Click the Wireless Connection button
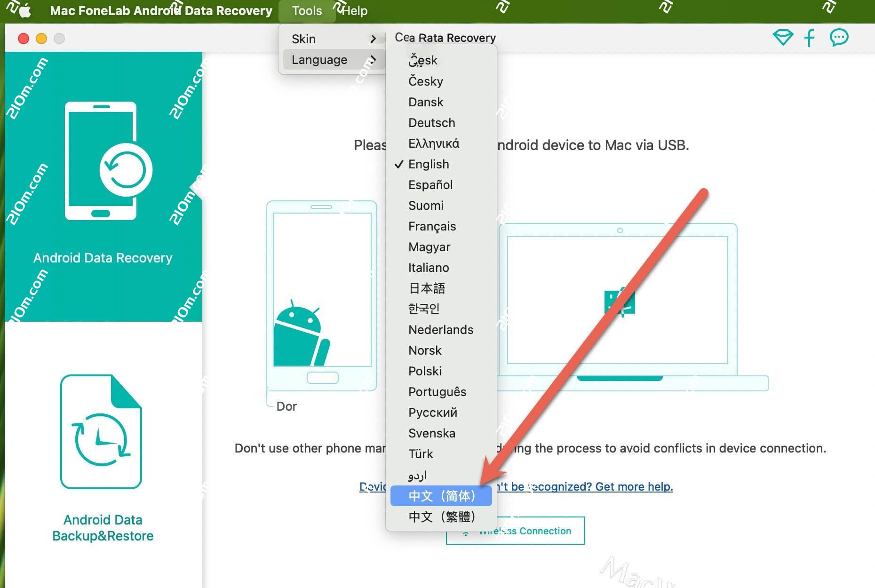This screenshot has height=588, width=875. point(516,530)
